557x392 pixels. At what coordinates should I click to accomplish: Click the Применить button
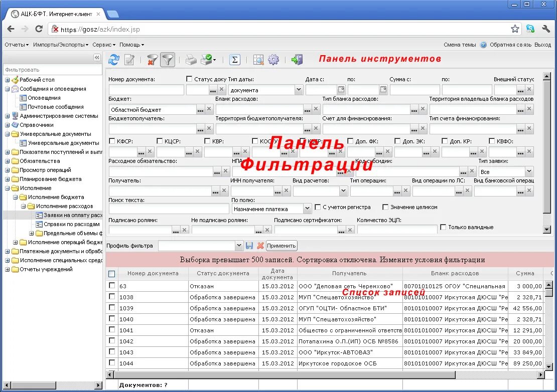(282, 246)
